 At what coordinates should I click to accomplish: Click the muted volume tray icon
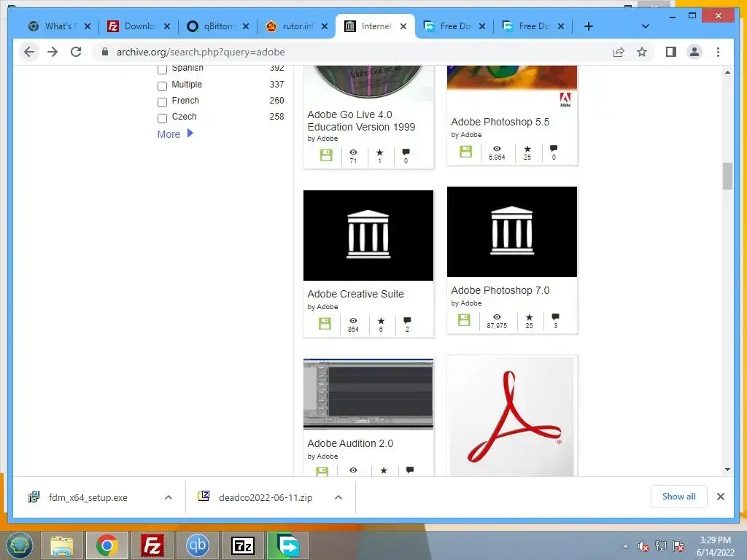click(643, 546)
